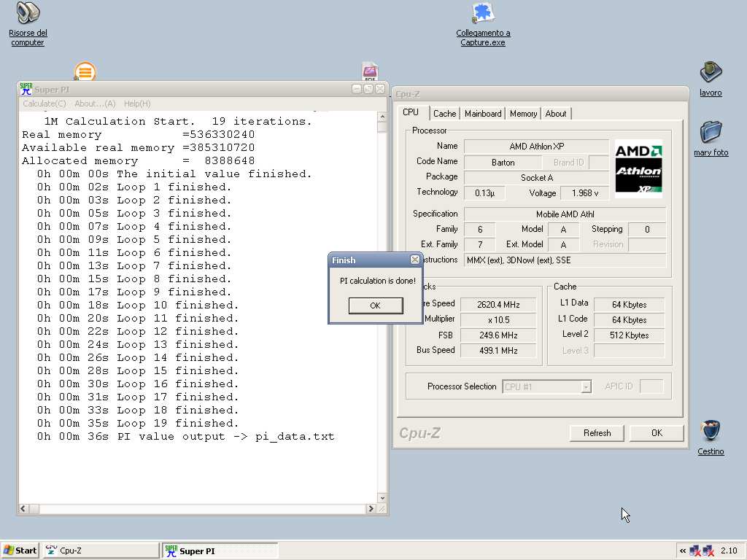747x560 pixels.
Task: Click the Name field AMD Athlon XP
Action: tap(536, 147)
